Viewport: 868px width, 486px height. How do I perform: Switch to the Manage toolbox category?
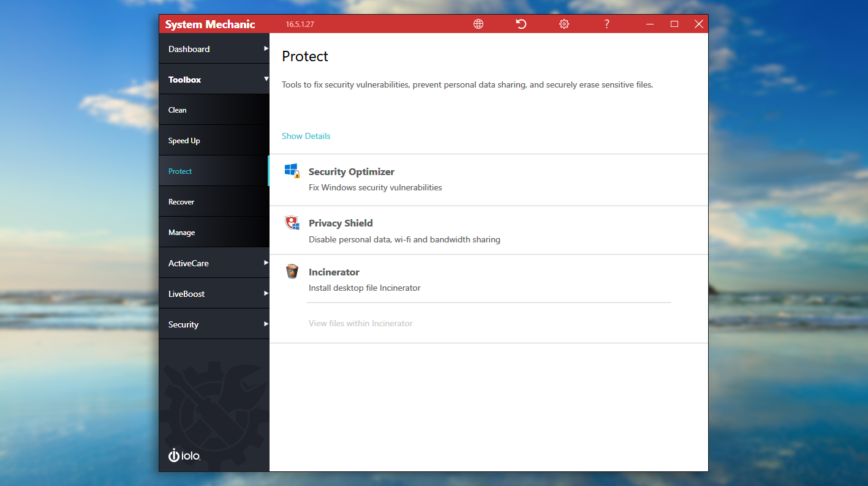coord(182,233)
